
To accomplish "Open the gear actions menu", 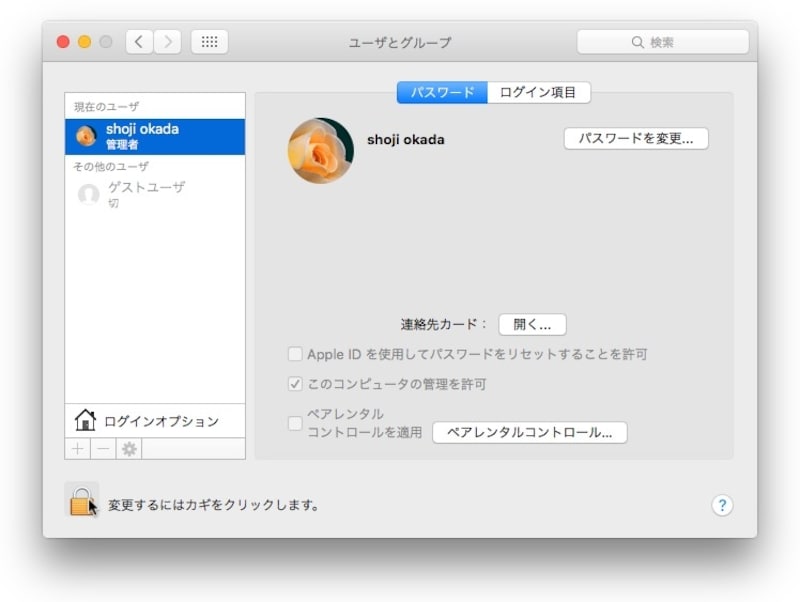I will pyautogui.click(x=129, y=449).
